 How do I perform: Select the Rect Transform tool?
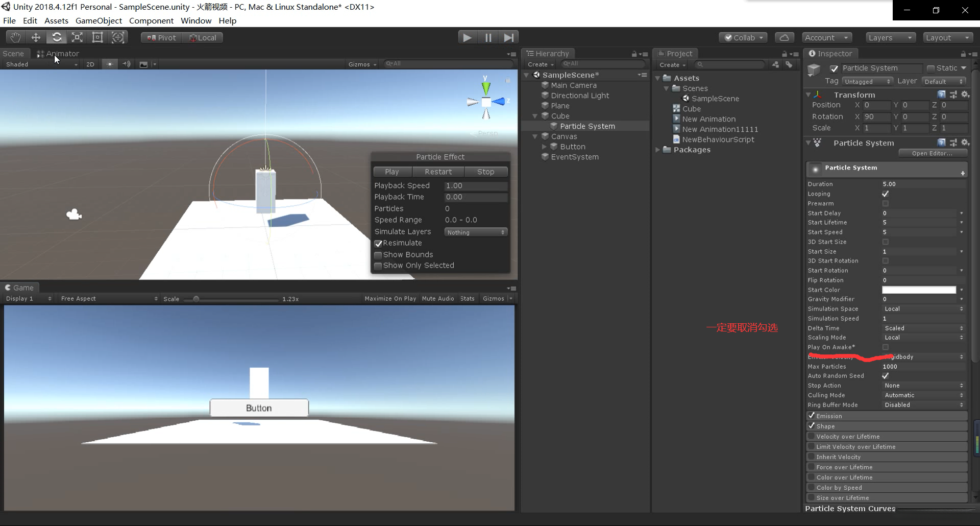tap(97, 37)
